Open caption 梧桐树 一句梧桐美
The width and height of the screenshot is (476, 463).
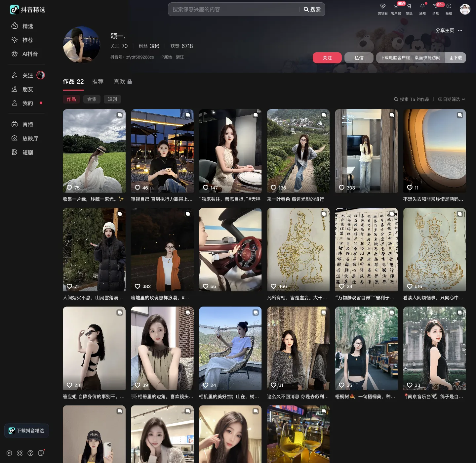pyautogui.click(x=365, y=397)
